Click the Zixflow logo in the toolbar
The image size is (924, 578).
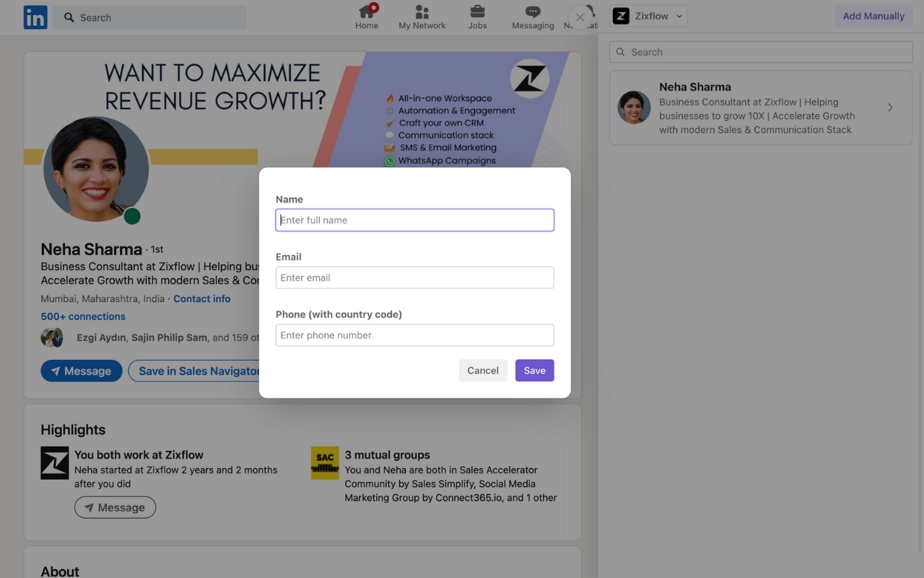pyautogui.click(x=621, y=15)
